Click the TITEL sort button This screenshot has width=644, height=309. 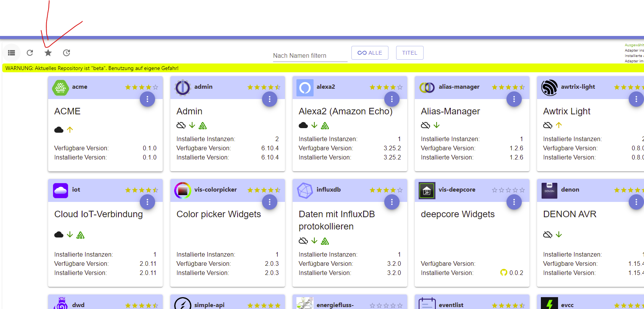[410, 53]
